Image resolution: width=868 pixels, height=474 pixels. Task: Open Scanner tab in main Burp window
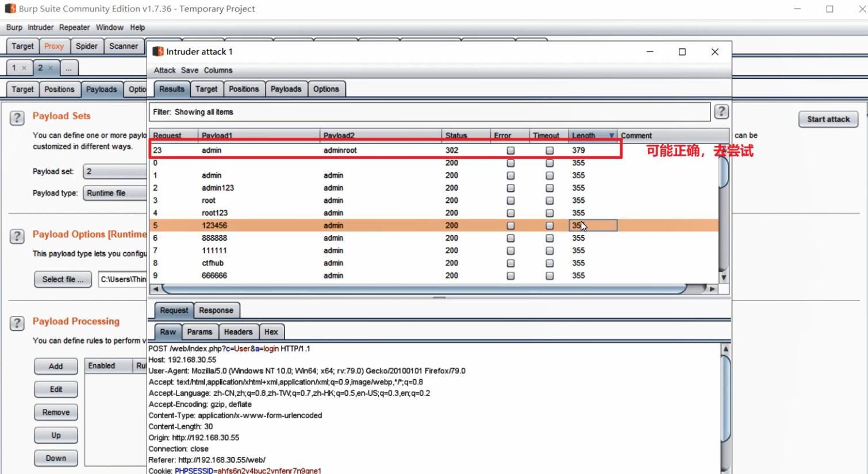(x=124, y=46)
